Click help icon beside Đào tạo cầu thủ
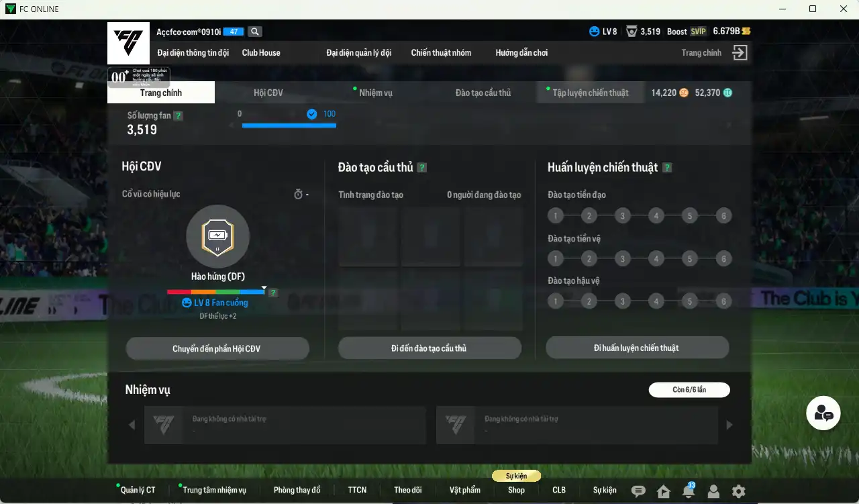This screenshot has width=859, height=504. (x=421, y=168)
